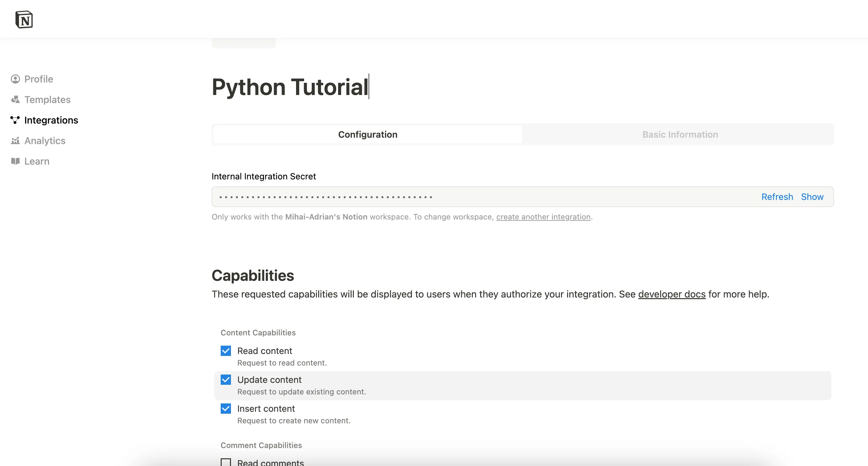Open the Analytics section
Image resolution: width=868 pixels, height=466 pixels.
pos(45,141)
